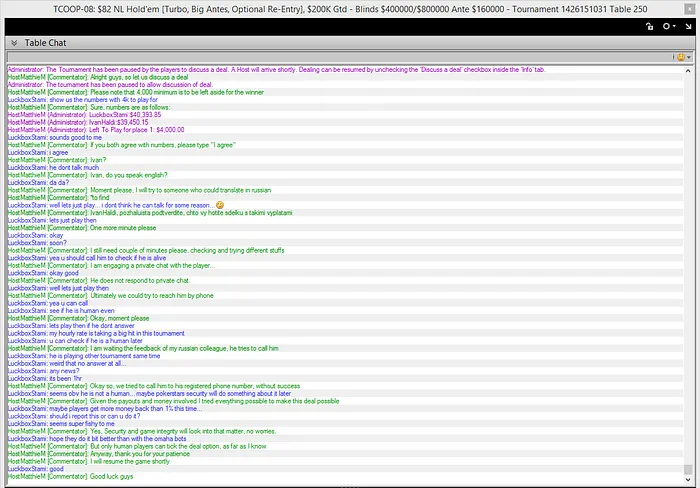700x488 pixels.
Task: Collapse the Table Chat panel using double chevron
Action: (13, 43)
